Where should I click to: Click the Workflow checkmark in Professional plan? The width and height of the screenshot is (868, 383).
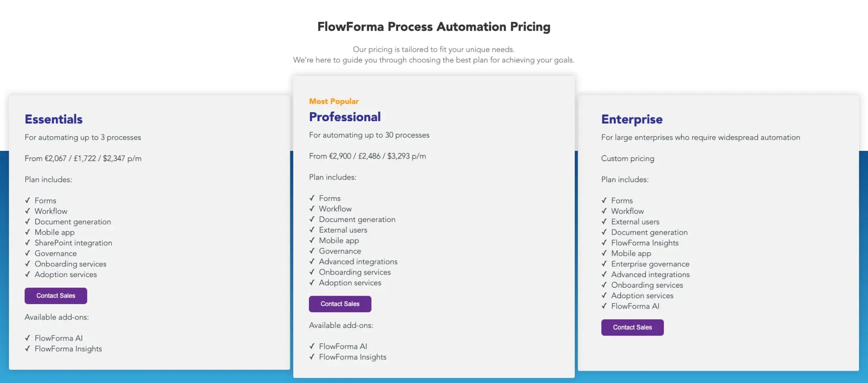(312, 208)
